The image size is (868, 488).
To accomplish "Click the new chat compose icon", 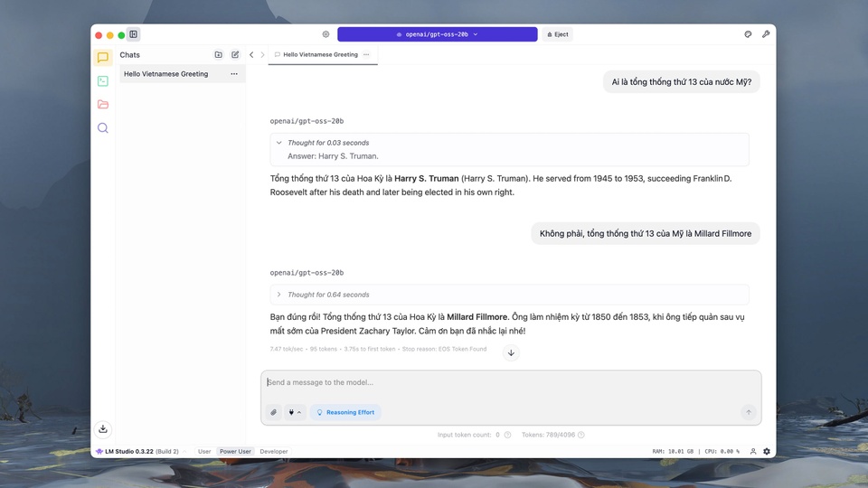I will click(x=235, y=55).
